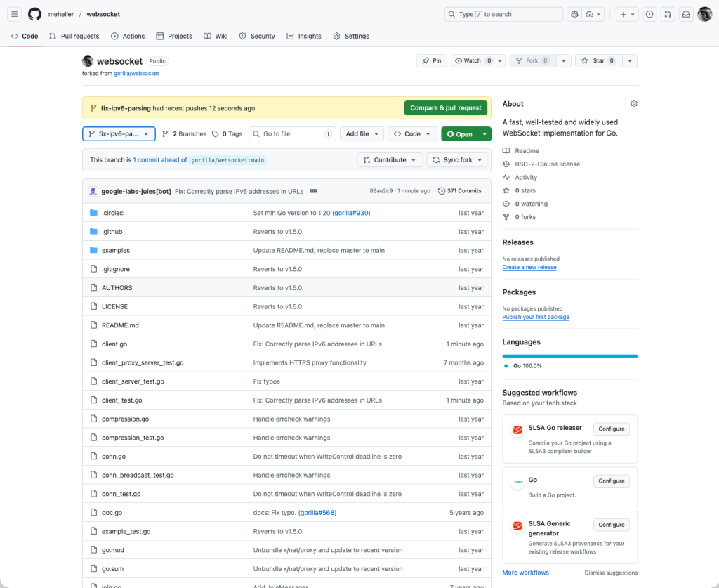The image size is (719, 588).
Task: Click the Compare & pull request button
Action: click(x=446, y=108)
